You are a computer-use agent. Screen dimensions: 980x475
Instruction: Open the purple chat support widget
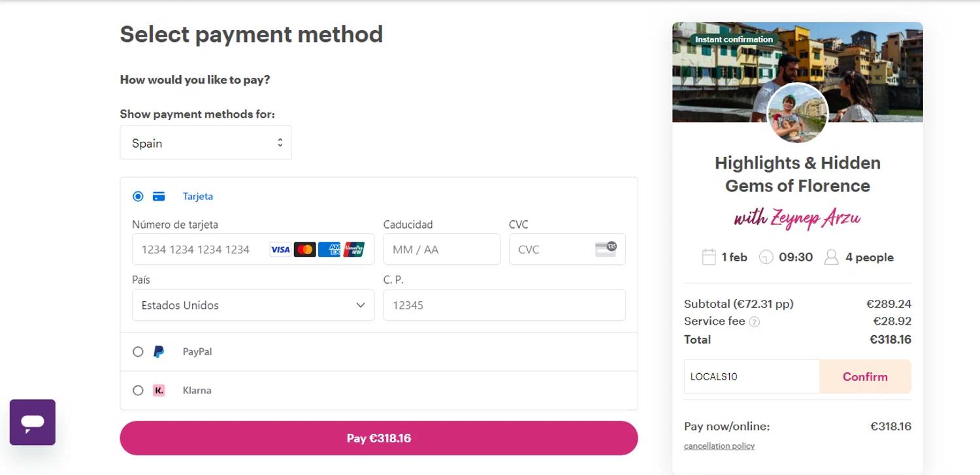tap(33, 422)
